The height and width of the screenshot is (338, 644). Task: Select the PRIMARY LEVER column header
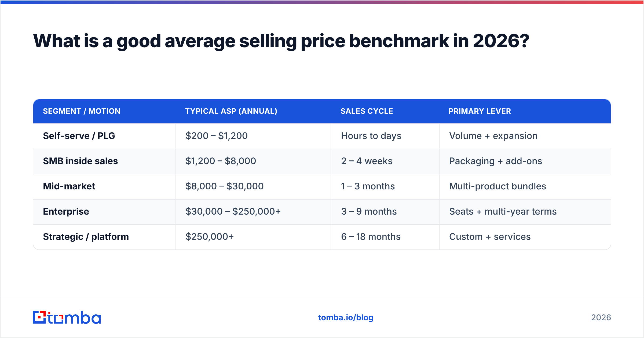coord(480,111)
